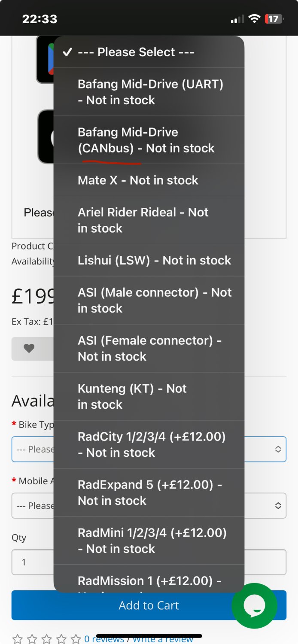Tap the green chat bubble icon
The width and height of the screenshot is (298, 644).
click(x=254, y=605)
